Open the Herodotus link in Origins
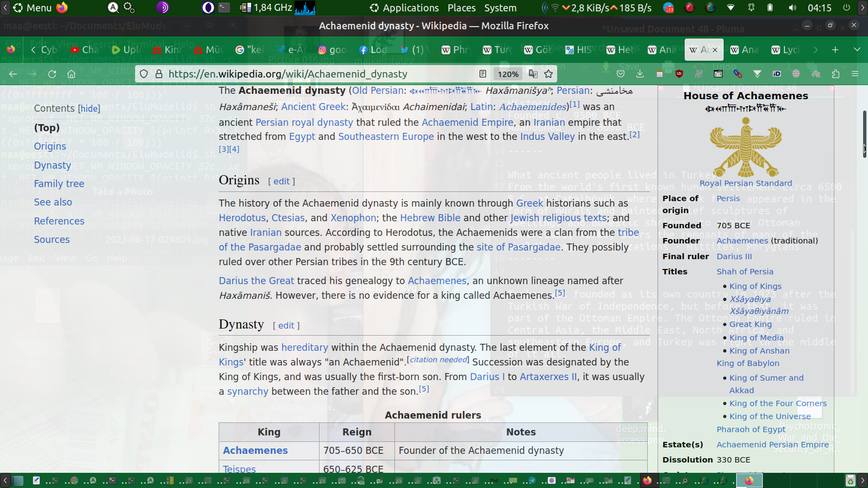The height and width of the screenshot is (488, 868). (x=242, y=217)
